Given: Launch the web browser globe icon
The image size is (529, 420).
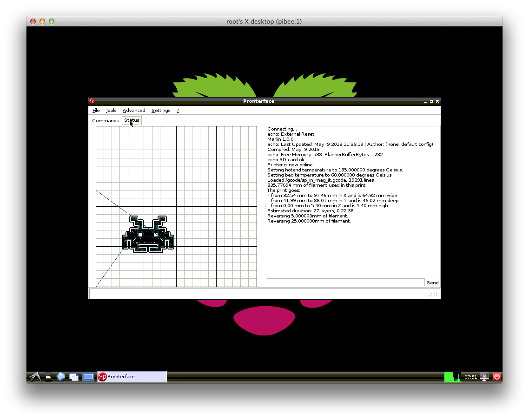Looking at the screenshot, I should pos(61,377).
